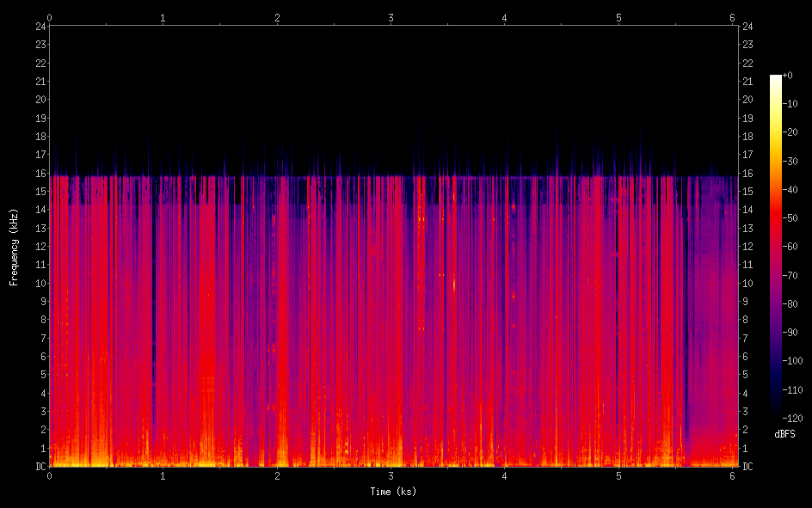
Task: Click the 'Frequency (kHz)' vertical axis title
Action: (x=14, y=247)
